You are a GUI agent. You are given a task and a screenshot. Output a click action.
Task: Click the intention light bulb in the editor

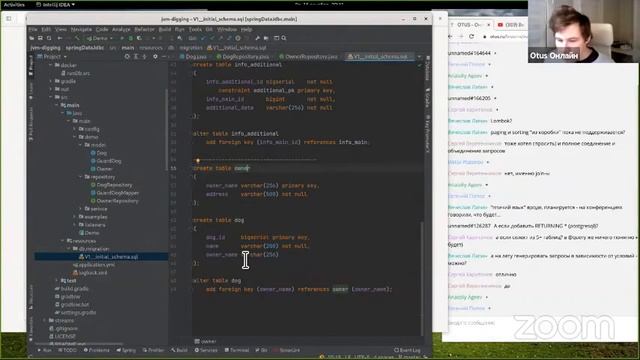click(x=198, y=161)
